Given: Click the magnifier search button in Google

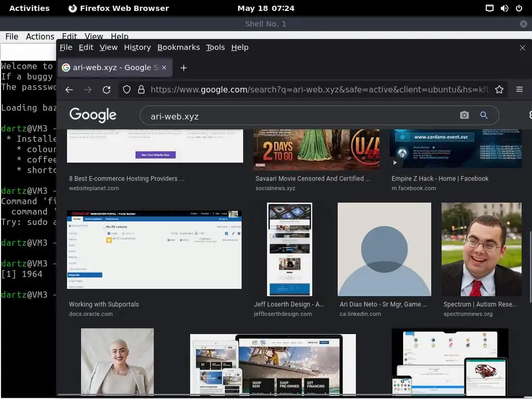Looking at the screenshot, I should (484, 115).
